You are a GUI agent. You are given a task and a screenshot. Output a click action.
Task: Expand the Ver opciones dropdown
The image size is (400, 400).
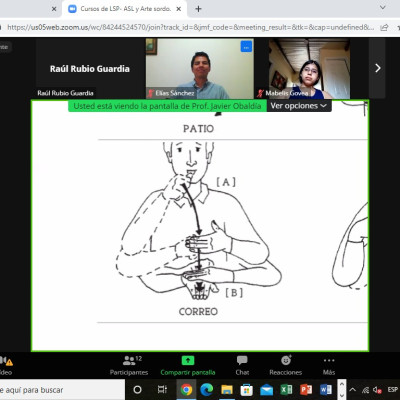298,106
